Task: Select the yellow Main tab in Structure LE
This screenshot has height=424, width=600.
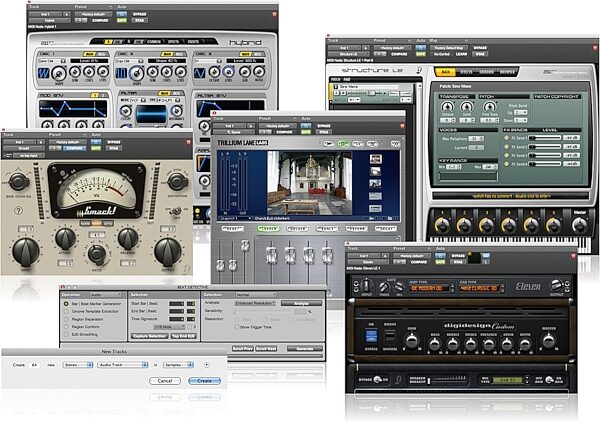Action: click(445, 72)
